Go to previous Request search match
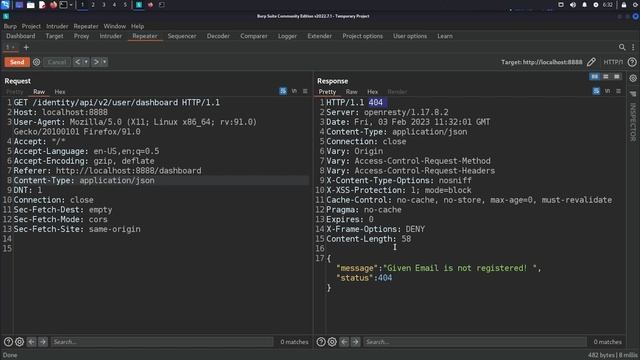 [31, 342]
